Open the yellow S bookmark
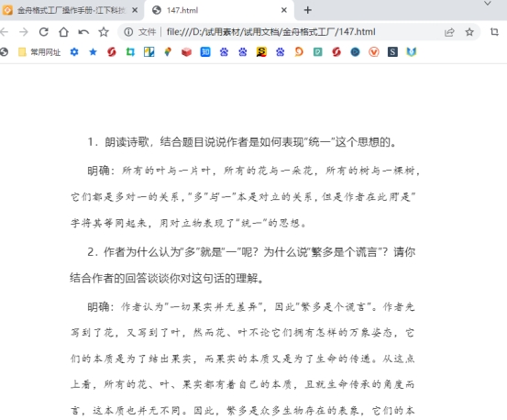Viewport: 507px width, 420px height. click(x=261, y=51)
